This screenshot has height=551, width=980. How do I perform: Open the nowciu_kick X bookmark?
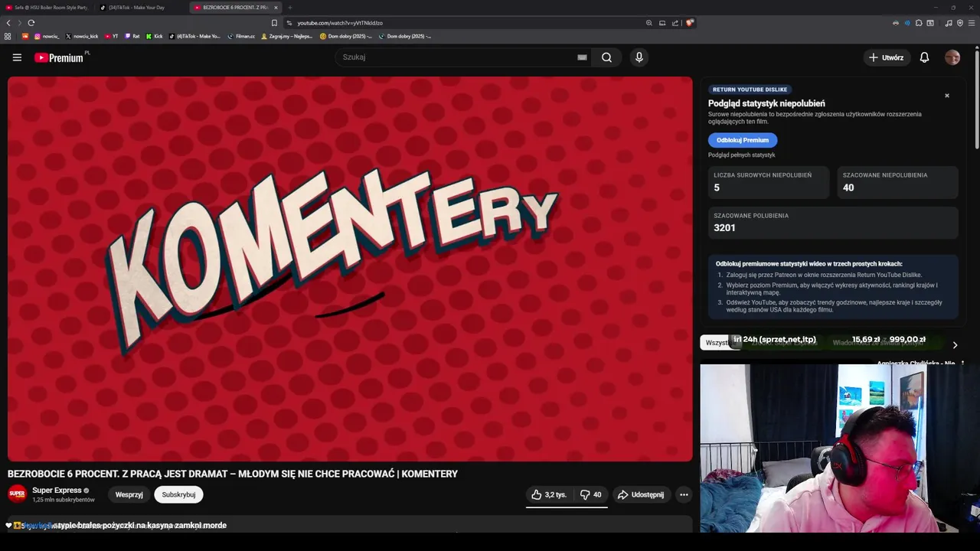[82, 36]
